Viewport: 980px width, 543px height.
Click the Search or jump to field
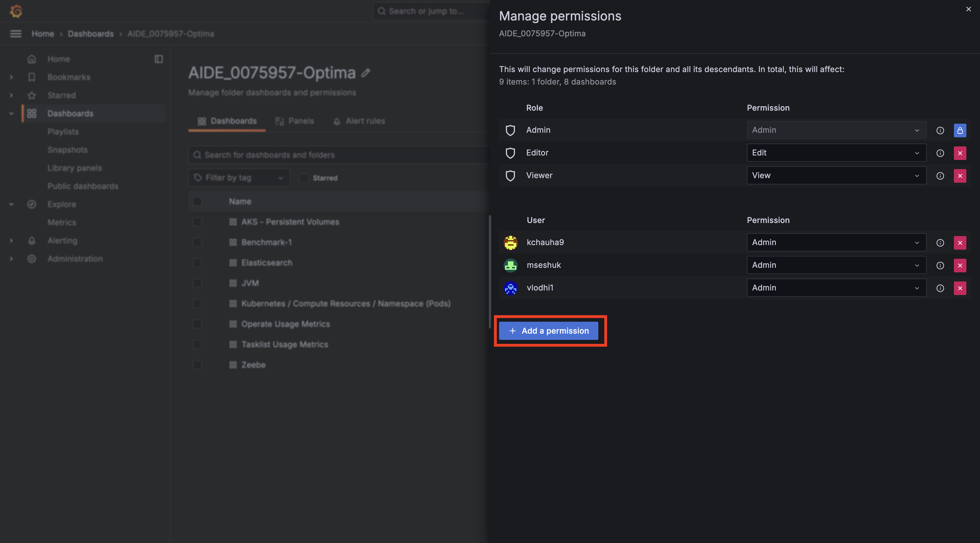click(431, 11)
